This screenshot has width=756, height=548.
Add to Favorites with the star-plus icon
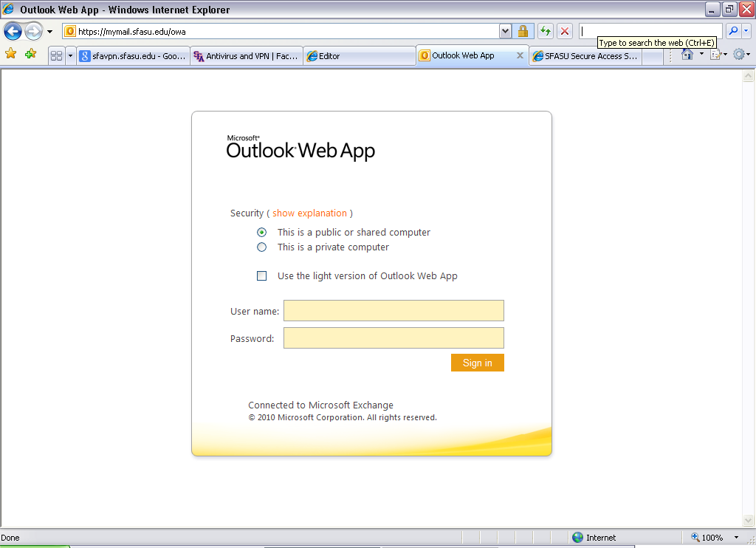tap(31, 54)
